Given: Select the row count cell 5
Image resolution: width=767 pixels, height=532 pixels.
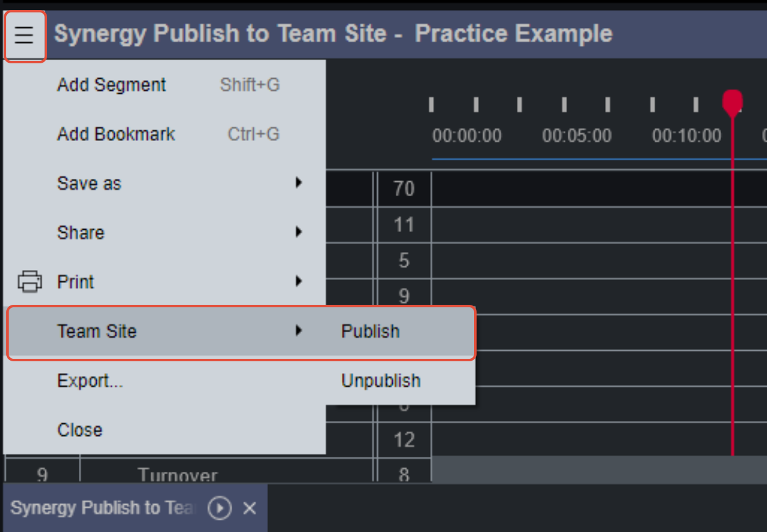Looking at the screenshot, I should tap(404, 260).
